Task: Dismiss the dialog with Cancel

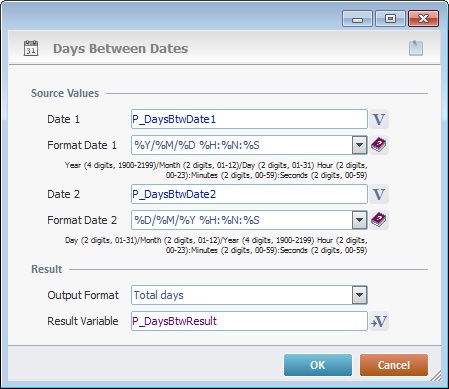Action: point(394,365)
